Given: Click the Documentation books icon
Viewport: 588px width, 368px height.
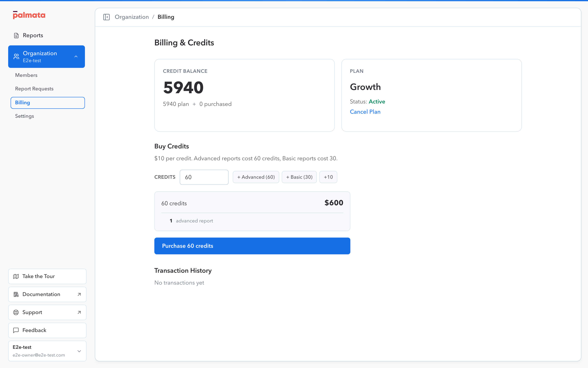Looking at the screenshot, I should 16,294.
